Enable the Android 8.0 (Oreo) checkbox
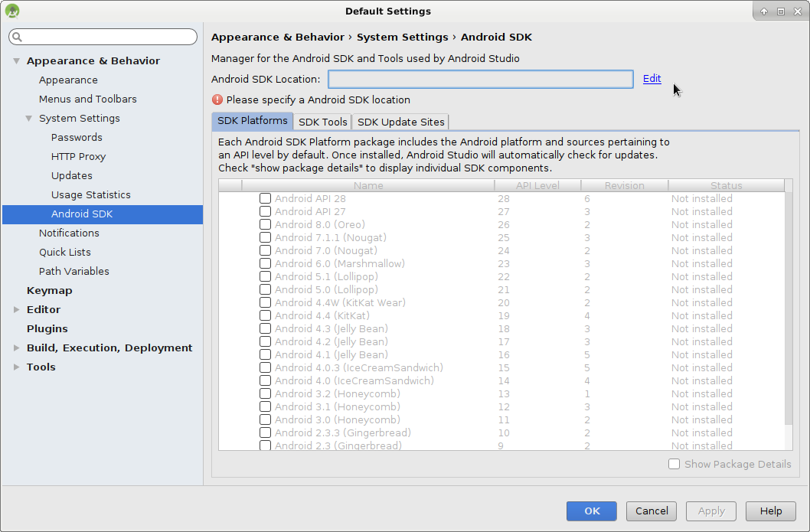This screenshot has height=532, width=810. 265,225
